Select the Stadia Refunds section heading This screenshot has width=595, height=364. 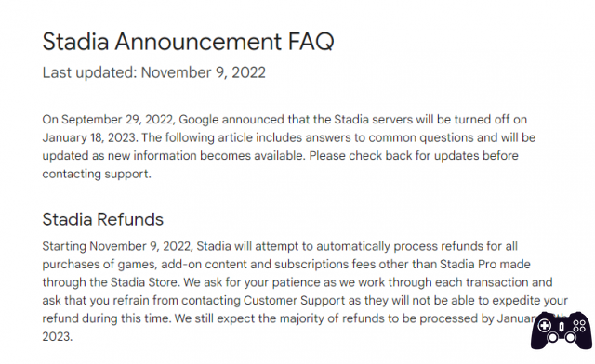click(103, 219)
